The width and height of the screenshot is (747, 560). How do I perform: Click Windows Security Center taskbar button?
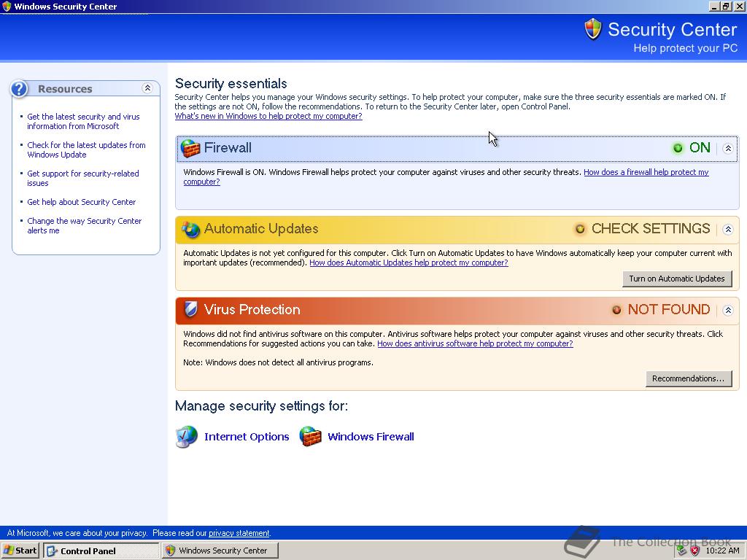(220, 551)
